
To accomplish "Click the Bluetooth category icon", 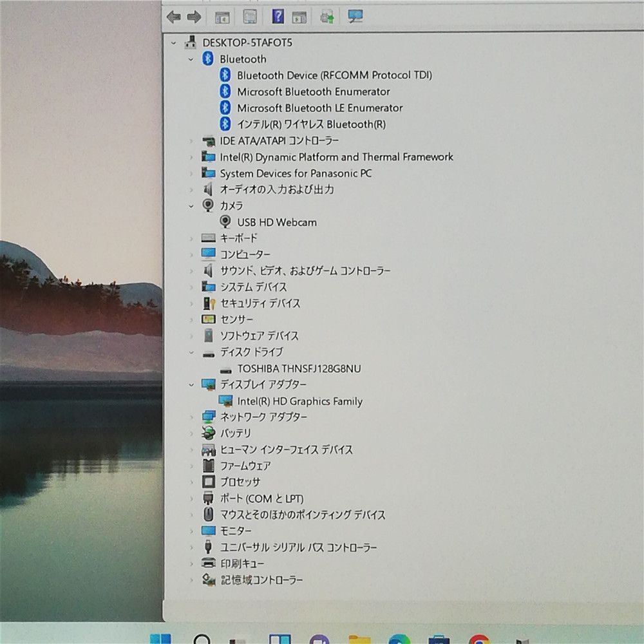I will [x=208, y=59].
